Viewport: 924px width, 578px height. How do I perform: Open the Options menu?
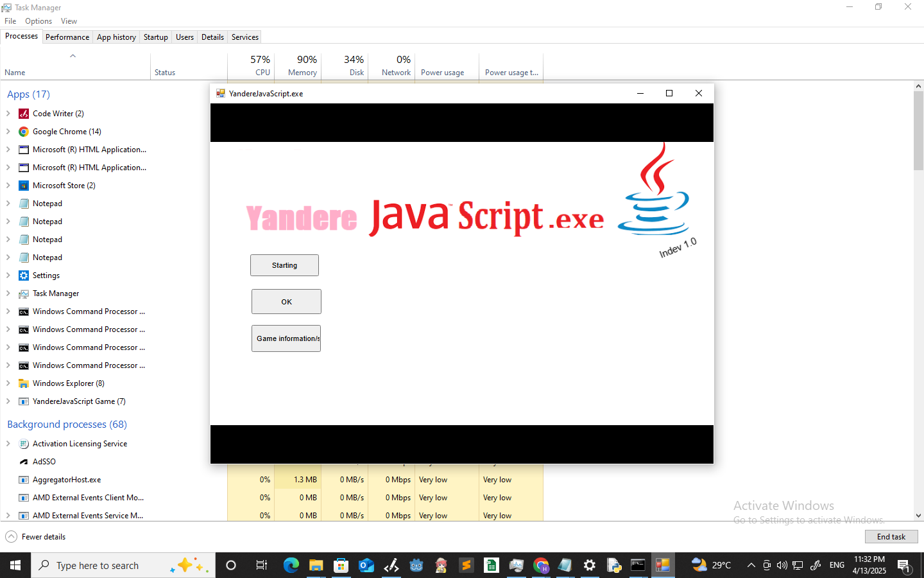coord(38,21)
